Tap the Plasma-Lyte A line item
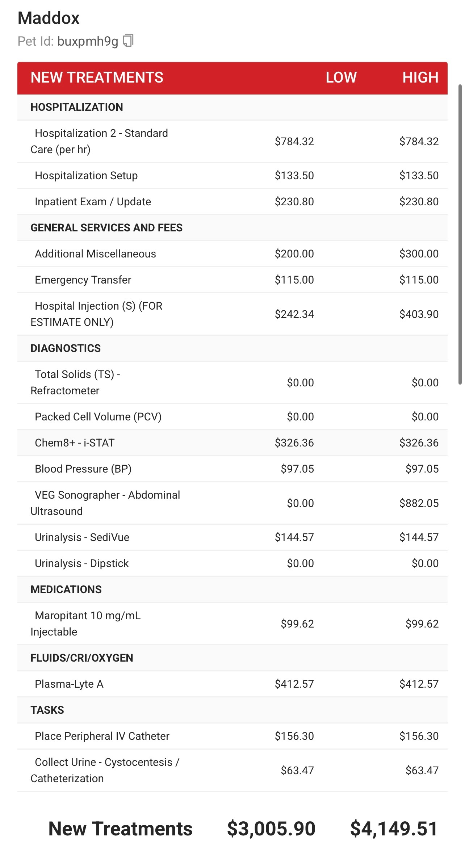This screenshot has height=868, width=465. point(69,684)
